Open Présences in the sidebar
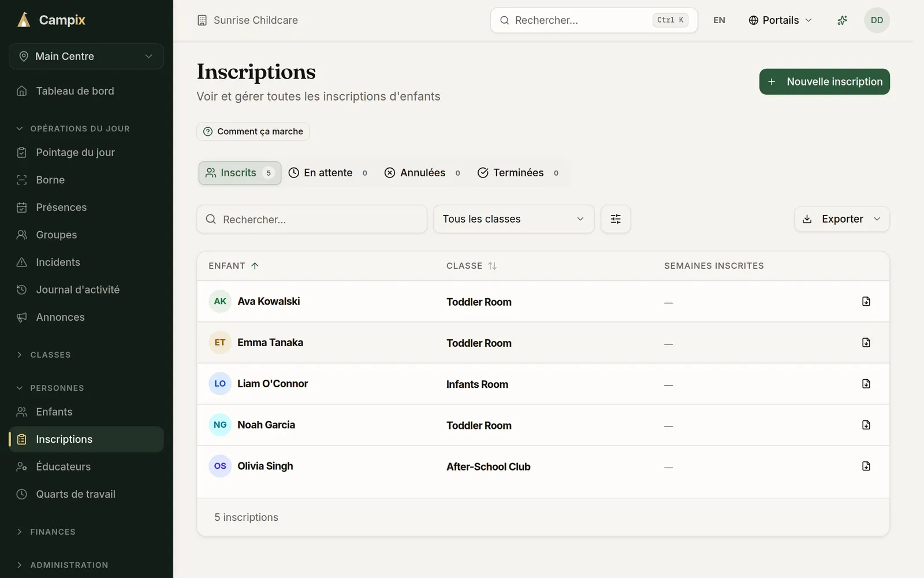Viewport: 924px width, 578px height. (86, 208)
